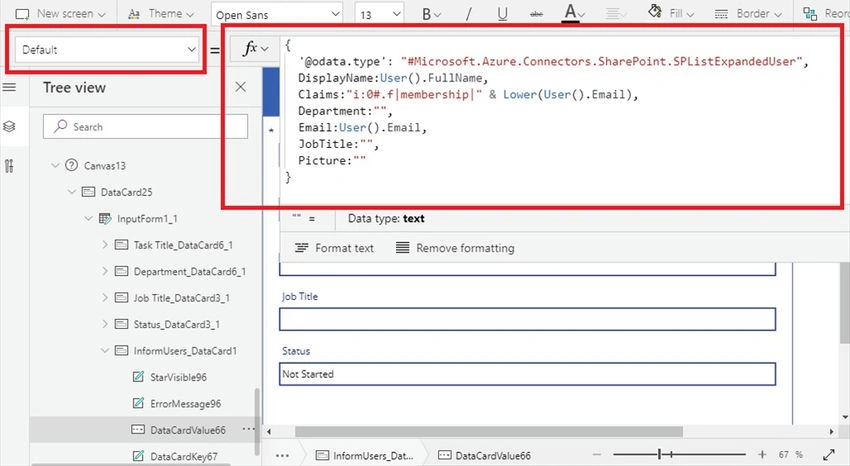Toggle strikethrough formatting
This screenshot has height=466, width=850.
point(536,14)
